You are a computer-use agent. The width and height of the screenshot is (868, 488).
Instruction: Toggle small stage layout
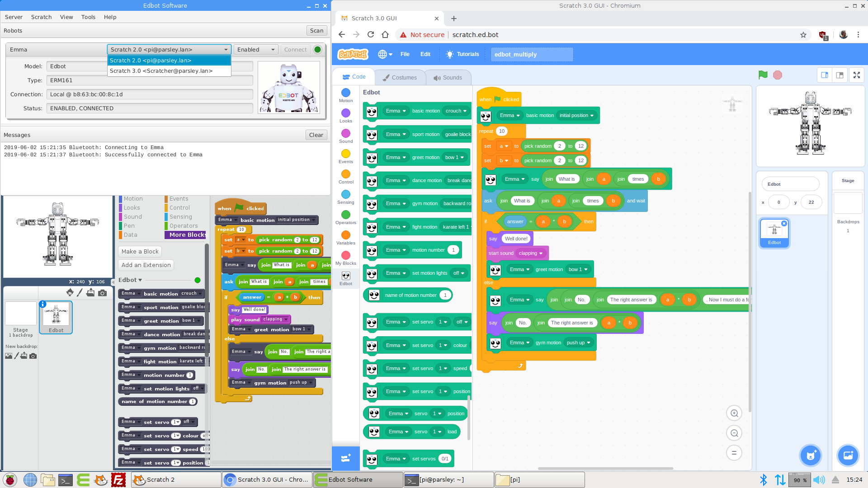point(825,75)
